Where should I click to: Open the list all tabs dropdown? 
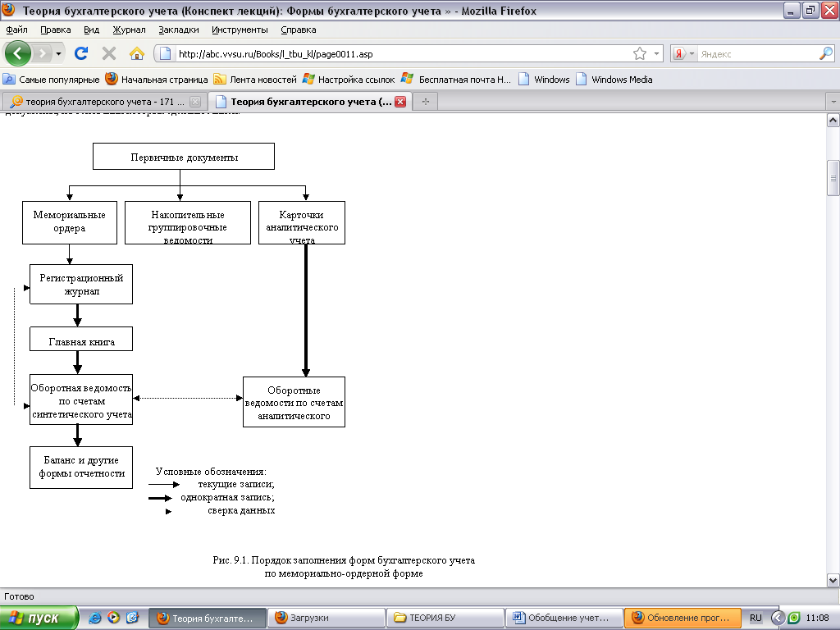(833, 101)
